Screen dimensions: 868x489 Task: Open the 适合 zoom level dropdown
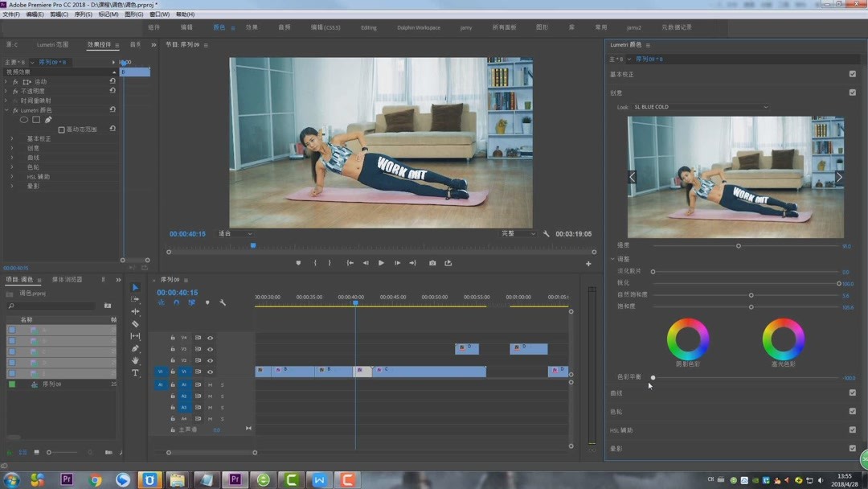235,234
